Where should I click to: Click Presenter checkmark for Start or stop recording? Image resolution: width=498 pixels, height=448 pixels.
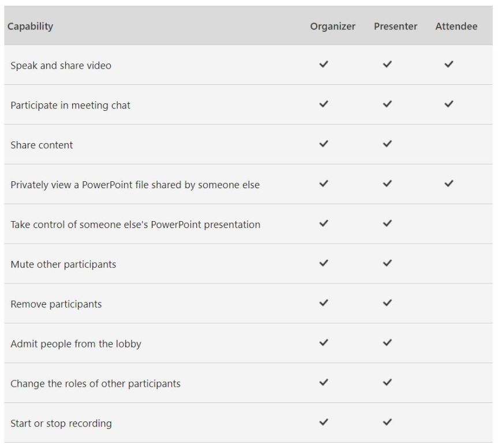pos(387,423)
